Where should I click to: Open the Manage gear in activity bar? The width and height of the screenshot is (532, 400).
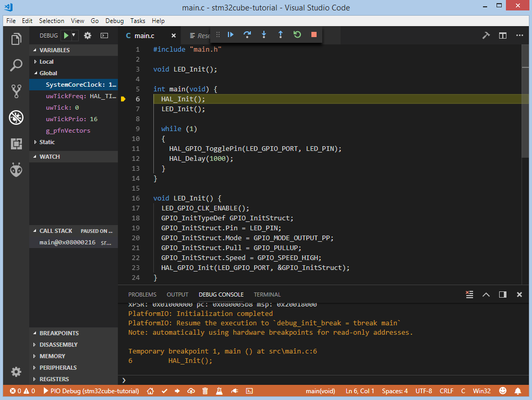pos(16,372)
